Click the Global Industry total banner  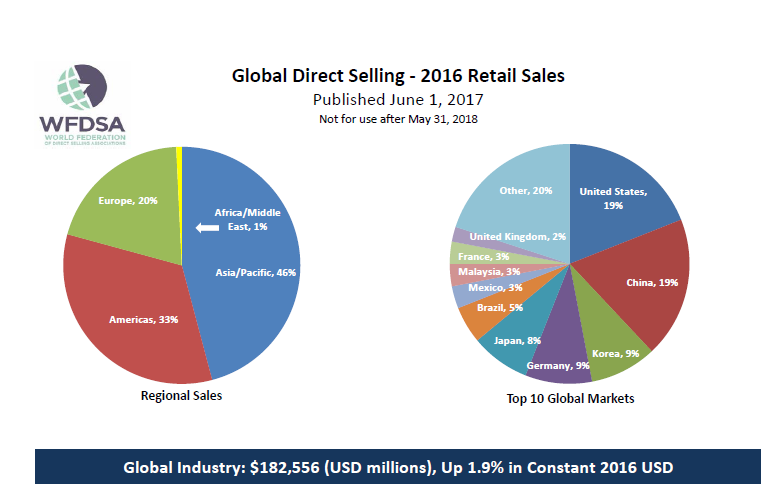pos(398,468)
